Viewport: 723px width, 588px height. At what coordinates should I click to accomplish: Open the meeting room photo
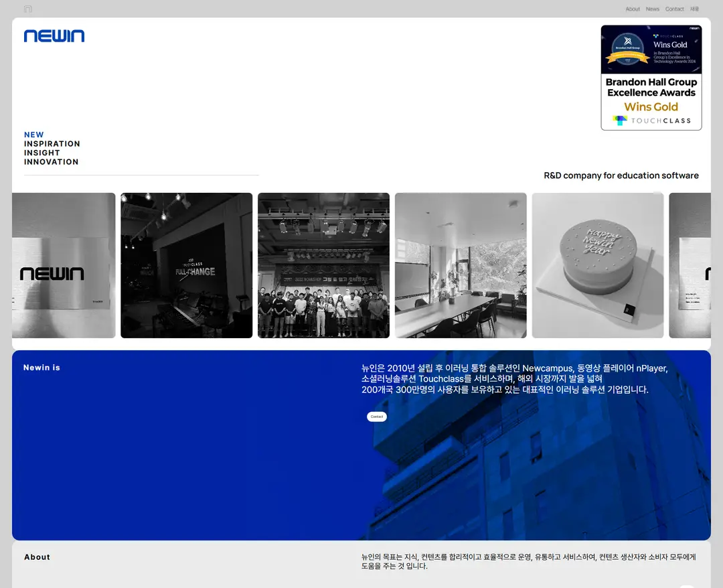[x=461, y=265]
